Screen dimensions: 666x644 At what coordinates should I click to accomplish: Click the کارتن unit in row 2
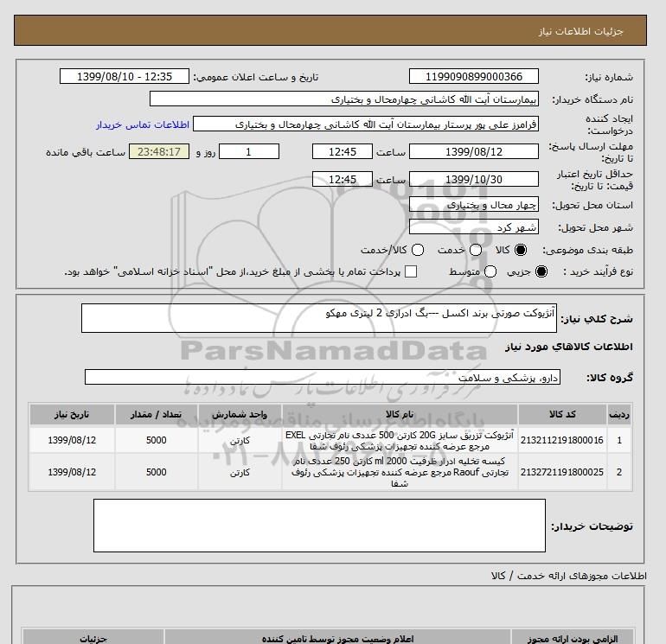240,473
